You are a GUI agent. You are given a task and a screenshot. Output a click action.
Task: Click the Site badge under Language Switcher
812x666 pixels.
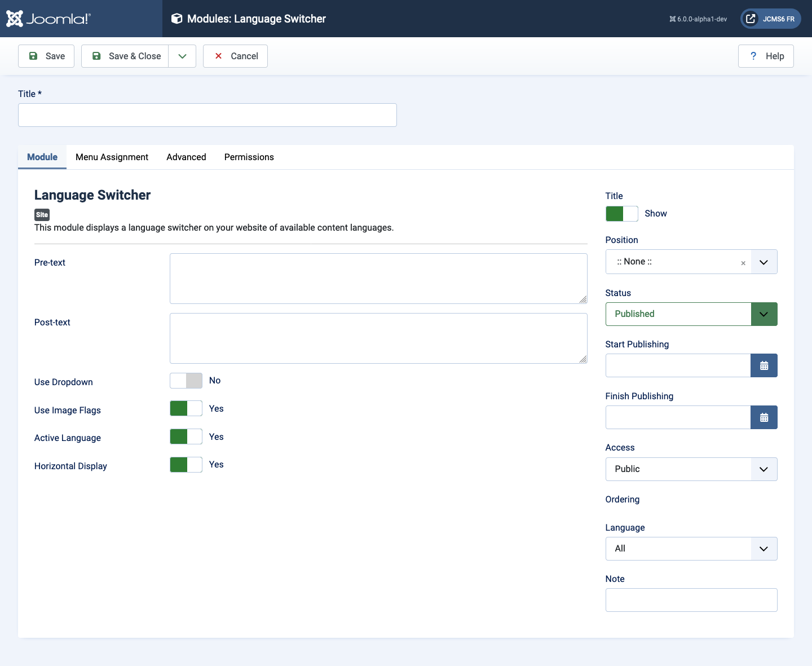point(42,215)
